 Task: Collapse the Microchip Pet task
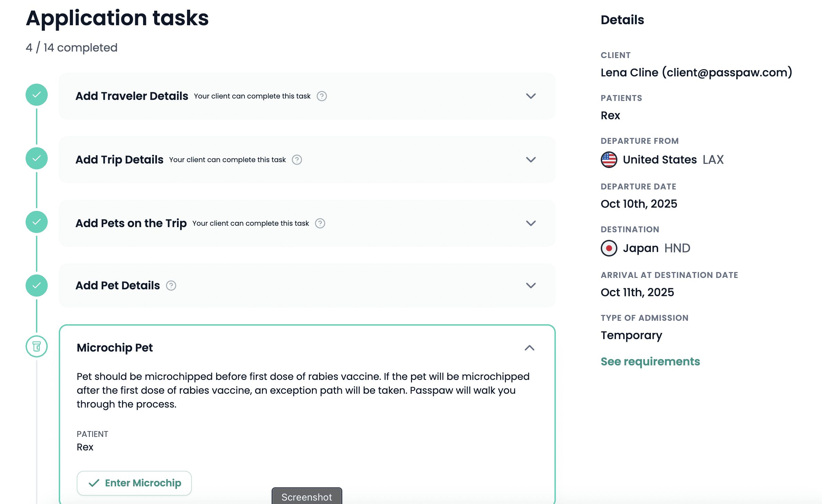pyautogui.click(x=530, y=348)
